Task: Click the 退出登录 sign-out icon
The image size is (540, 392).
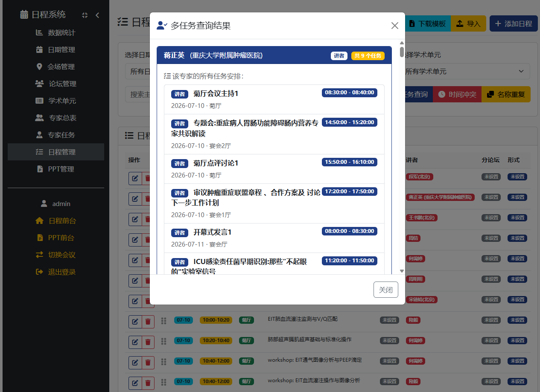Action: 39,272
